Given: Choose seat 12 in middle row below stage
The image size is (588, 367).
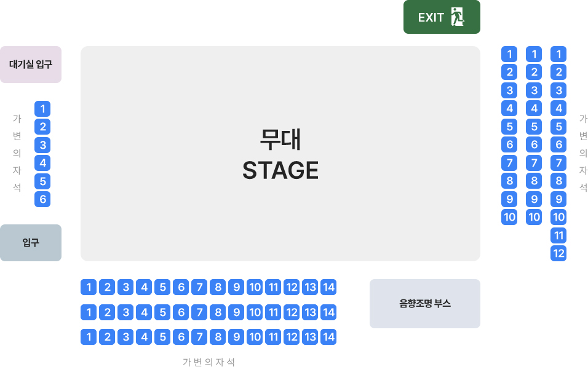Looking at the screenshot, I should [x=292, y=313].
